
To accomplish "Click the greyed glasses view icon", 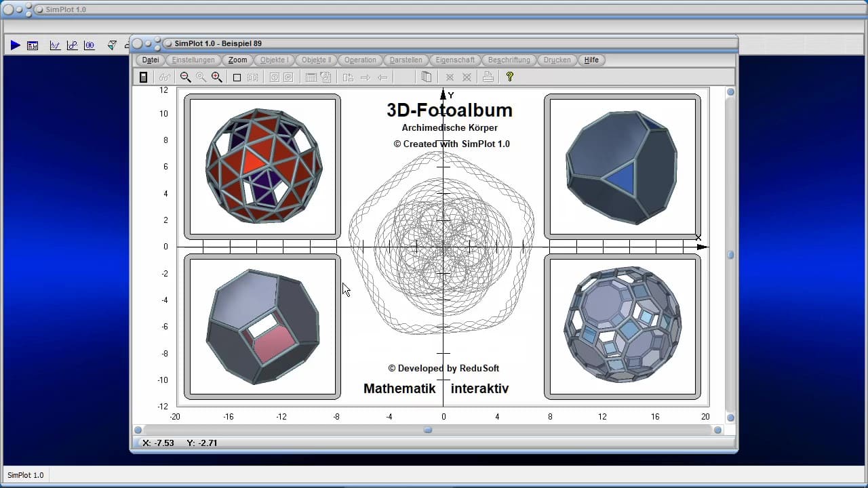I will pos(164,77).
